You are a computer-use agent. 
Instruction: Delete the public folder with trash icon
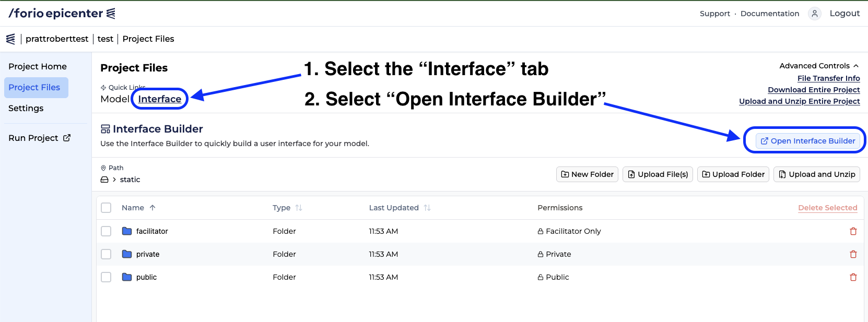853,277
